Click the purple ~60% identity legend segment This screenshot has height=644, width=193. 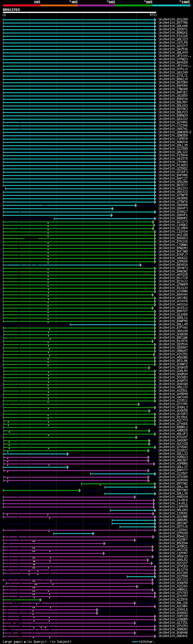[x=96, y=5]
